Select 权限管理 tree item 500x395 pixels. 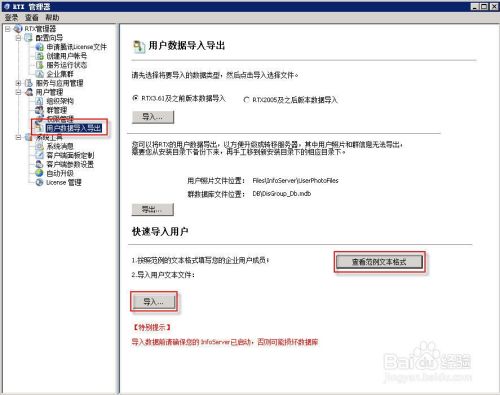tap(60, 119)
